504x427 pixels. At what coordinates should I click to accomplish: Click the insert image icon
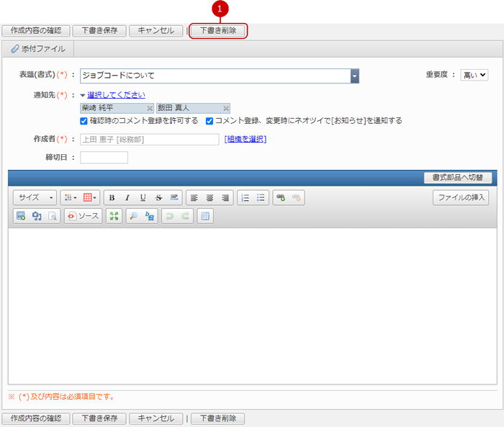click(x=21, y=216)
